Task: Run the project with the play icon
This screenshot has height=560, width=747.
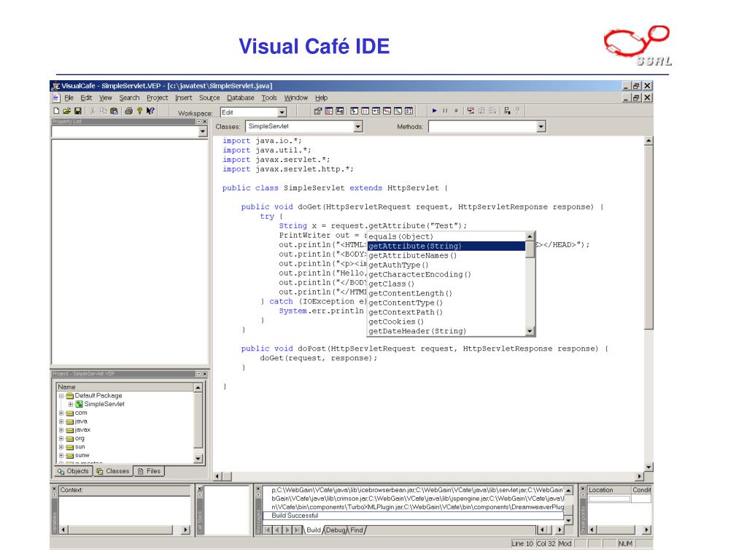Action: [x=435, y=111]
